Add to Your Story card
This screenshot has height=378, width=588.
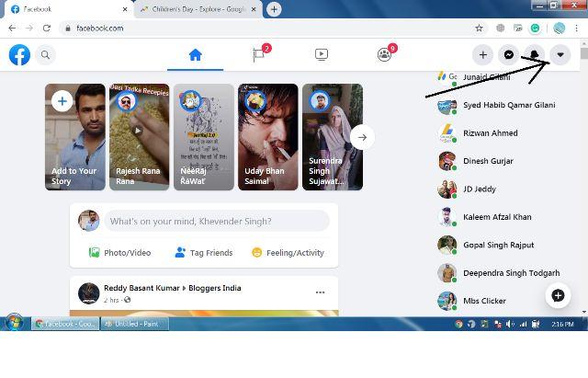coord(75,137)
